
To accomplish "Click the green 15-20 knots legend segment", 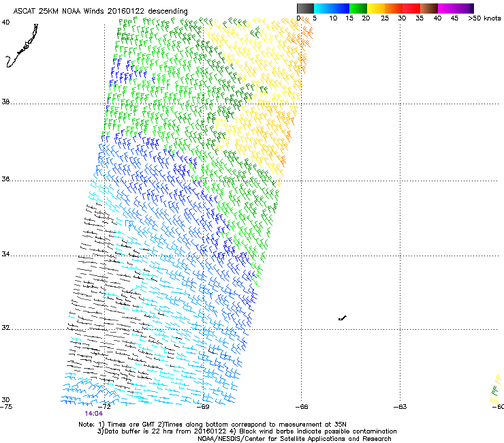I will point(358,8).
